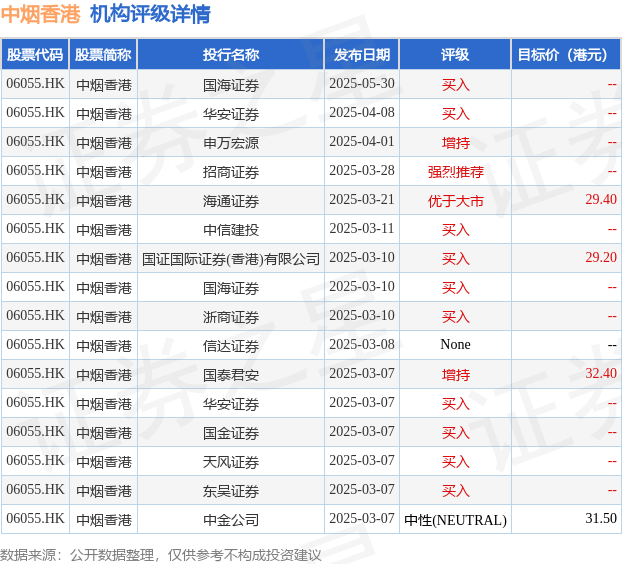622x564 pixels.
Task: Click 买入 rating in 中信建投 row
Action: pyautogui.click(x=455, y=230)
